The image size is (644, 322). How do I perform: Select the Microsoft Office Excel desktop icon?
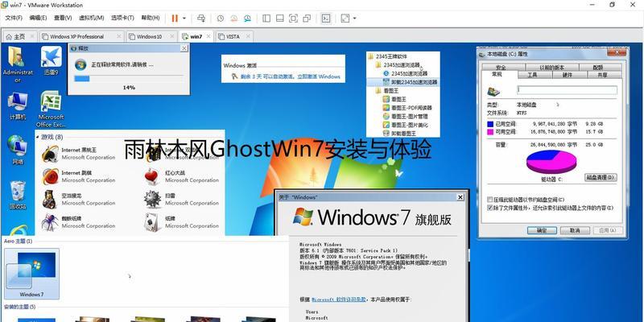[x=51, y=109]
